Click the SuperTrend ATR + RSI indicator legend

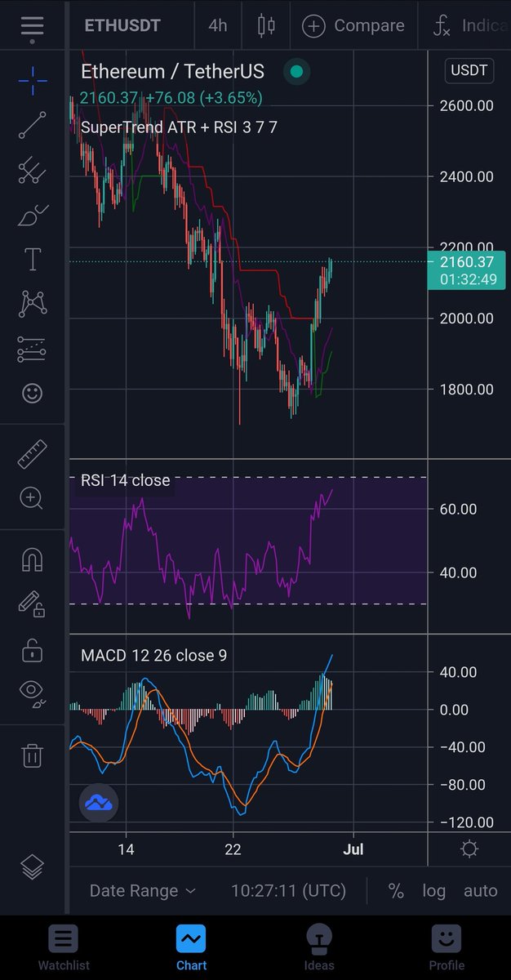179,127
